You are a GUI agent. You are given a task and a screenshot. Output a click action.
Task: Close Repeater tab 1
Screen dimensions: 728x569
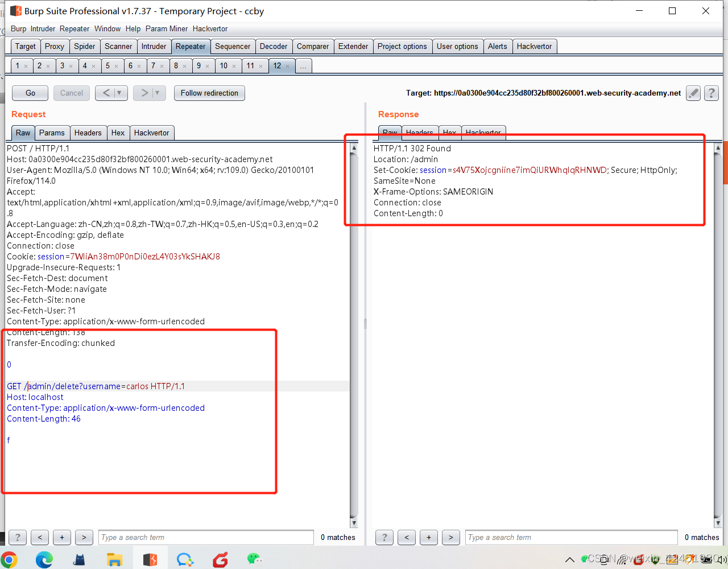pos(26,67)
